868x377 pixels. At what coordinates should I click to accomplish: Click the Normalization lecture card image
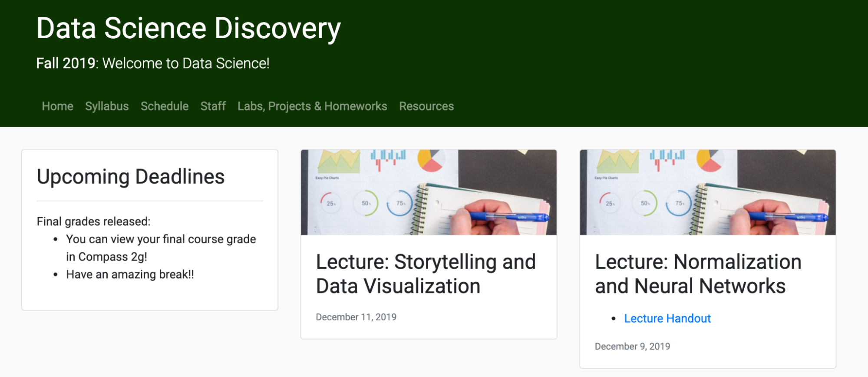[707, 192]
